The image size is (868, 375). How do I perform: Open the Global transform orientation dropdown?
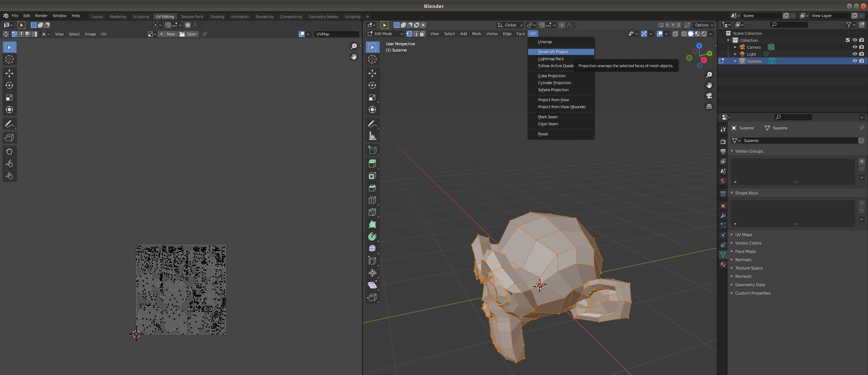pyautogui.click(x=510, y=25)
